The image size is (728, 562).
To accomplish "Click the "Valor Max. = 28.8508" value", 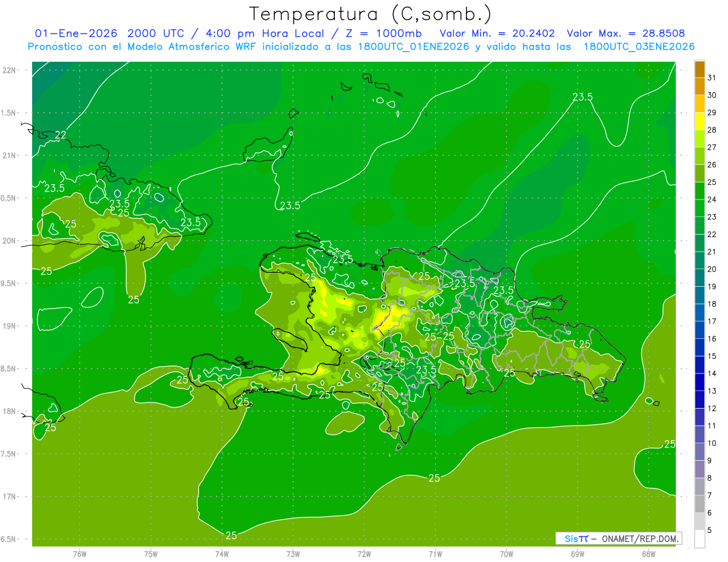I will click(x=625, y=33).
